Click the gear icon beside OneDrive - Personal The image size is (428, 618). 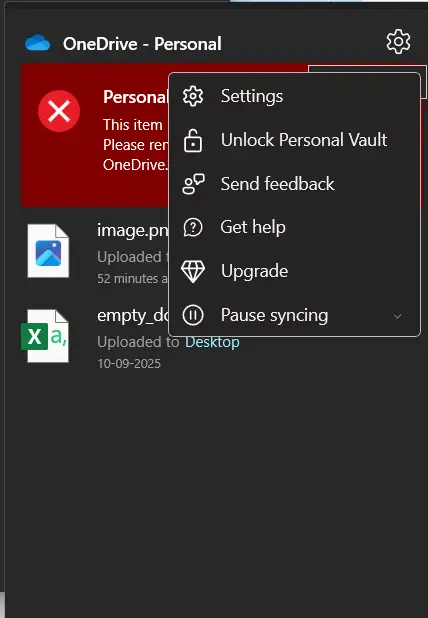click(x=398, y=41)
